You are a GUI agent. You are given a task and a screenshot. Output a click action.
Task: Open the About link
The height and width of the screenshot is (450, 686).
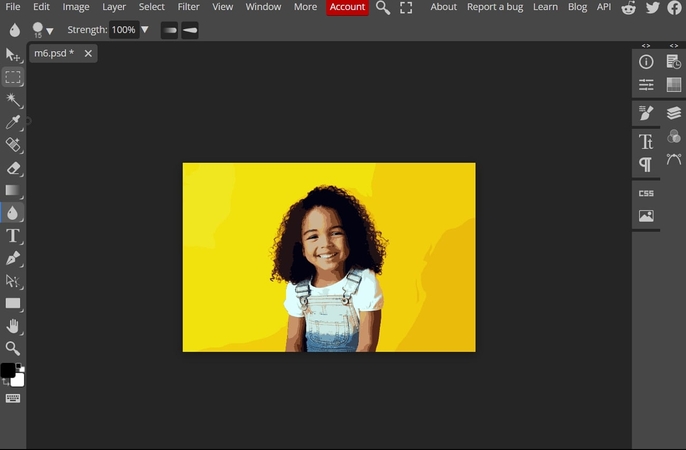(x=443, y=7)
